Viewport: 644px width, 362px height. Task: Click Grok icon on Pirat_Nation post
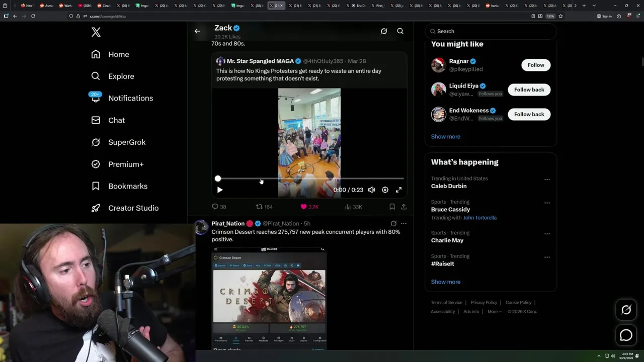(x=393, y=224)
